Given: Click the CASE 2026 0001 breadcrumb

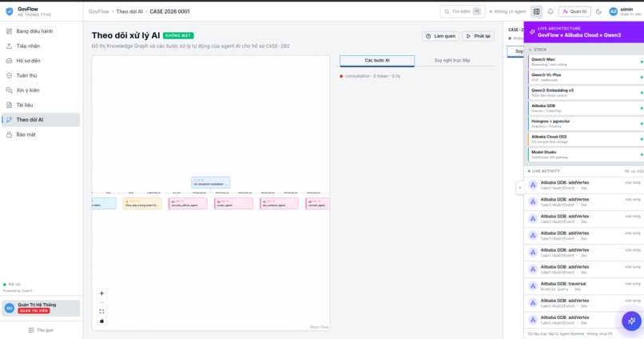Looking at the screenshot, I should click(x=169, y=11).
